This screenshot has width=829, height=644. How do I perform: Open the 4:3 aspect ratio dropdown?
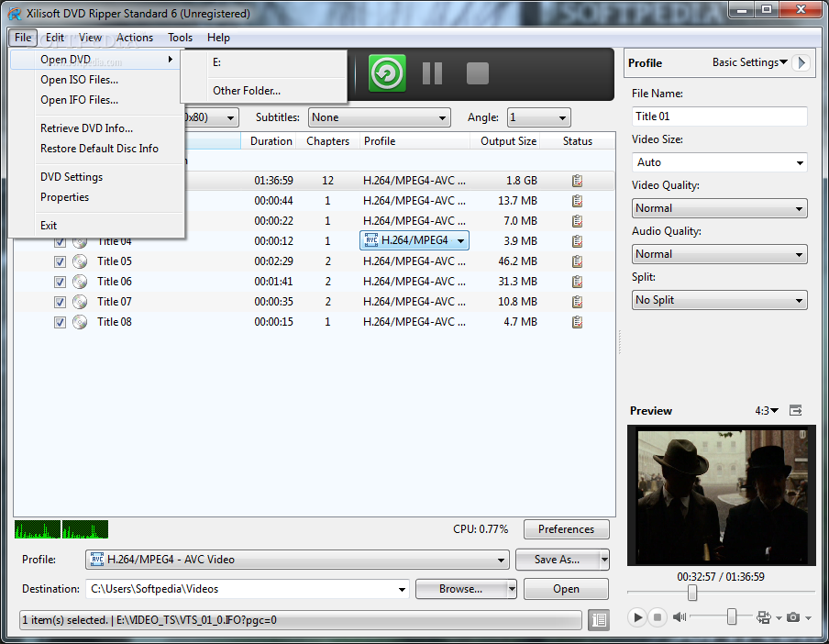[767, 411]
